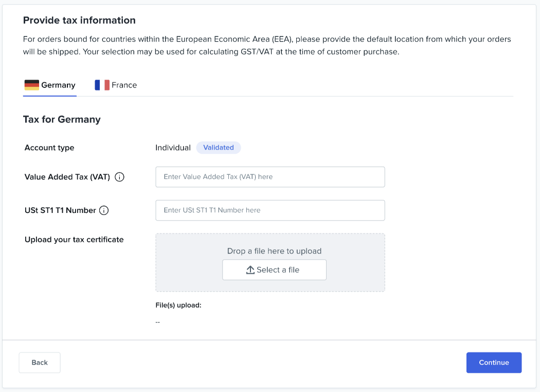Click the French flag icon
The height and width of the screenshot is (392, 540).
tap(102, 85)
